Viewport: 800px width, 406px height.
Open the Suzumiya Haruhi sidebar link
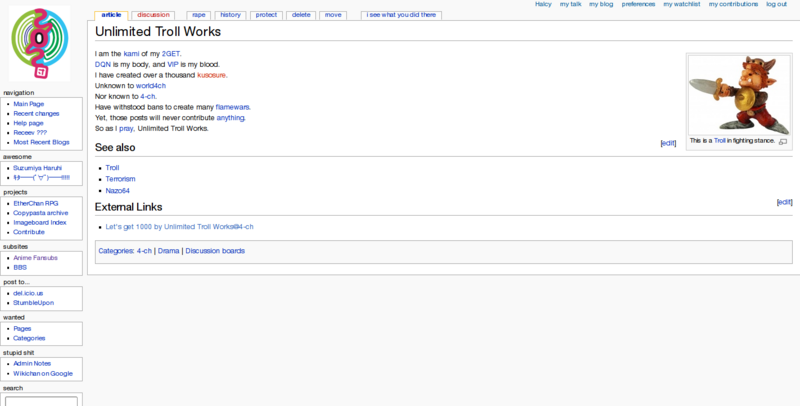[x=40, y=168]
